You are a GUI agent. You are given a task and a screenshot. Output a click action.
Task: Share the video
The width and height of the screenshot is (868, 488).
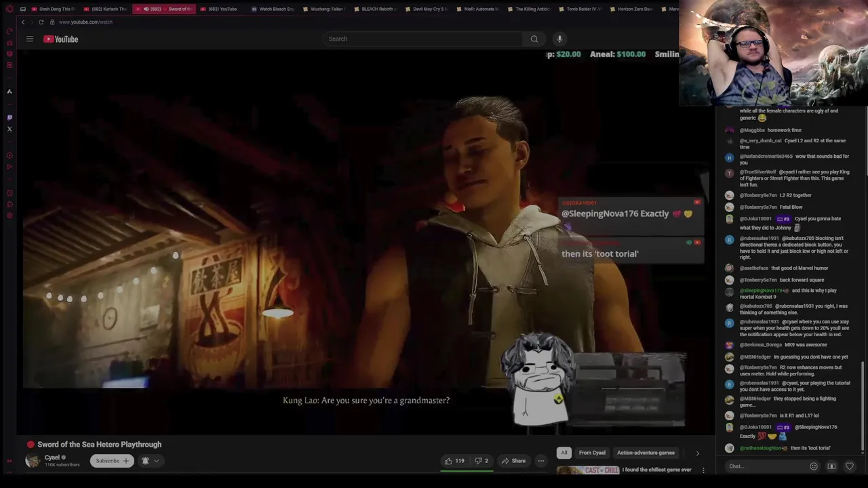point(513,461)
